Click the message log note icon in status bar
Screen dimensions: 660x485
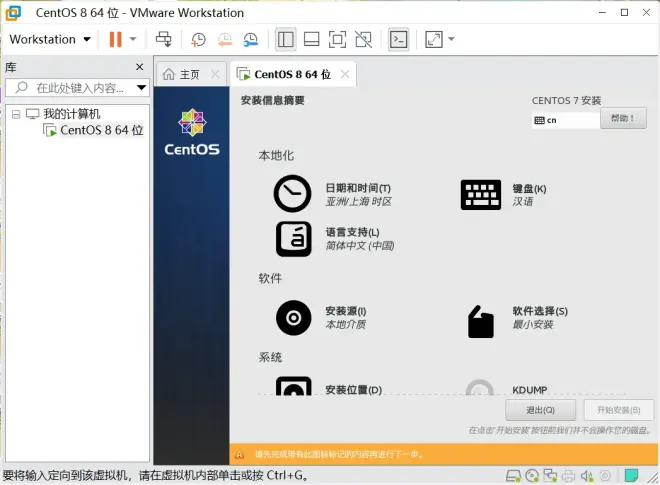pyautogui.click(x=631, y=476)
